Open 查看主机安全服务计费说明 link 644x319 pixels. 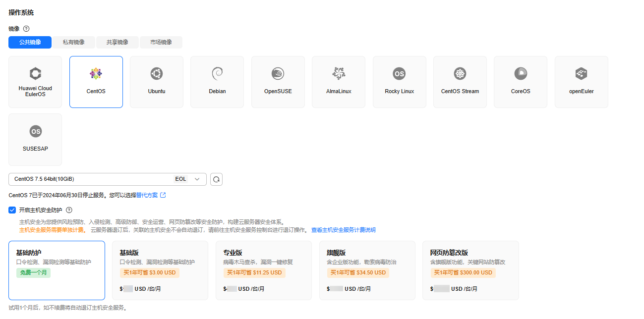[x=343, y=230]
